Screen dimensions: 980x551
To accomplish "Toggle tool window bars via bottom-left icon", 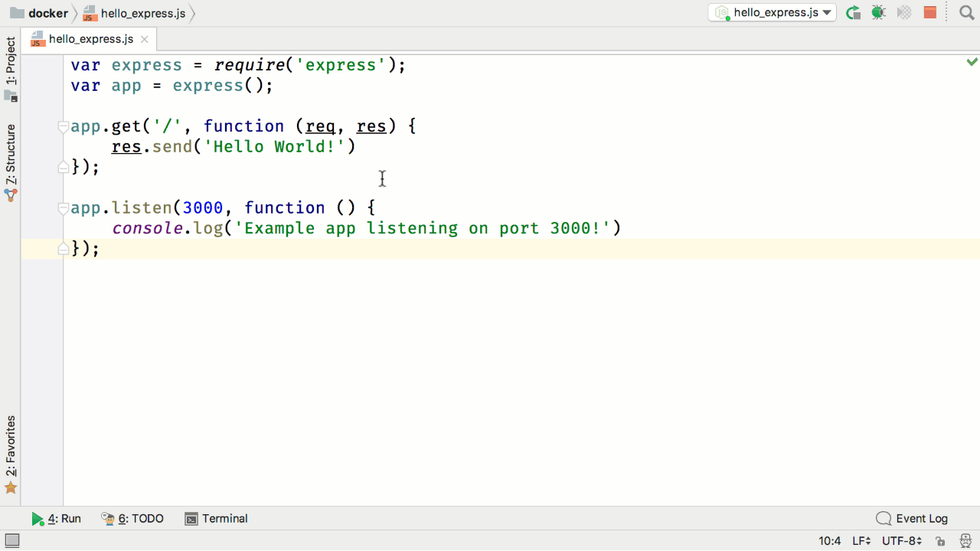I will (x=11, y=541).
